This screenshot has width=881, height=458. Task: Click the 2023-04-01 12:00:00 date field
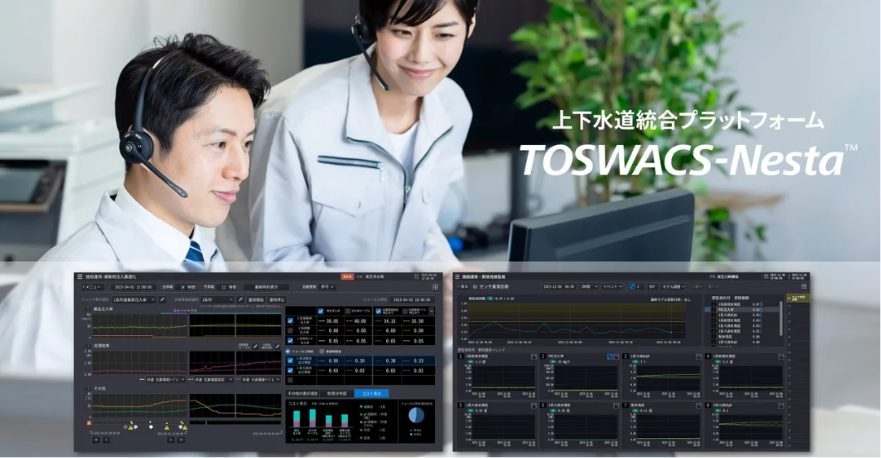(x=134, y=287)
